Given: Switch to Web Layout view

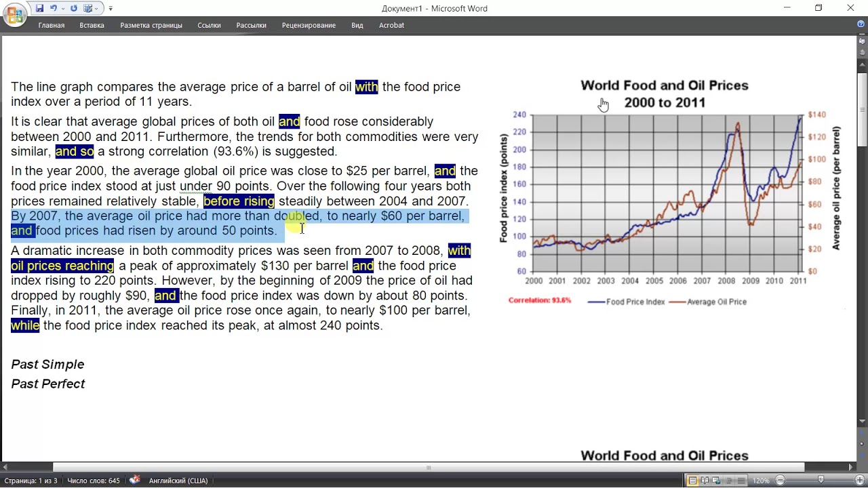Looking at the screenshot, I should coord(717,481).
